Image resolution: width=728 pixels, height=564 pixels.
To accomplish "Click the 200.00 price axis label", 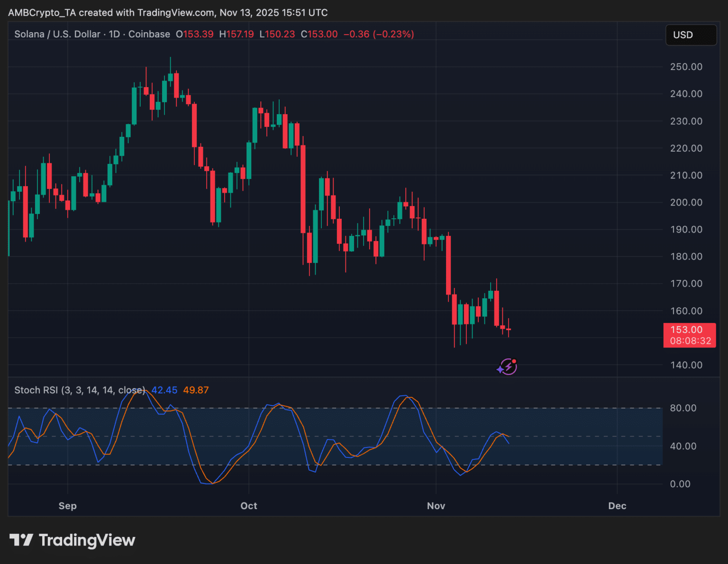I will click(686, 202).
